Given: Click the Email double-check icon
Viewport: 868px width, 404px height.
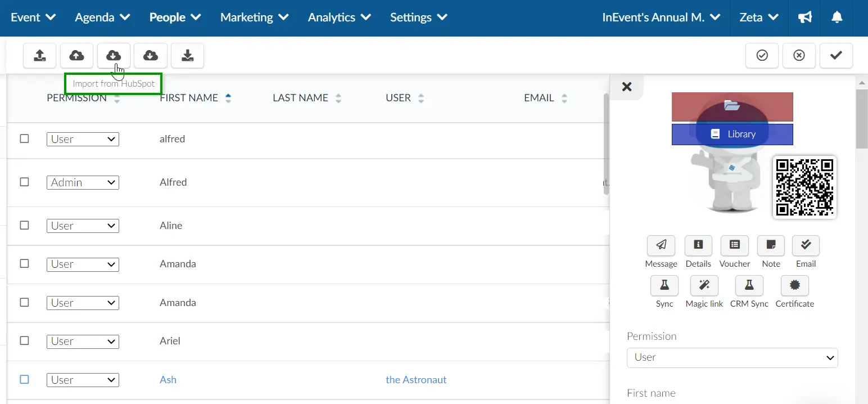Looking at the screenshot, I should coord(806,245).
